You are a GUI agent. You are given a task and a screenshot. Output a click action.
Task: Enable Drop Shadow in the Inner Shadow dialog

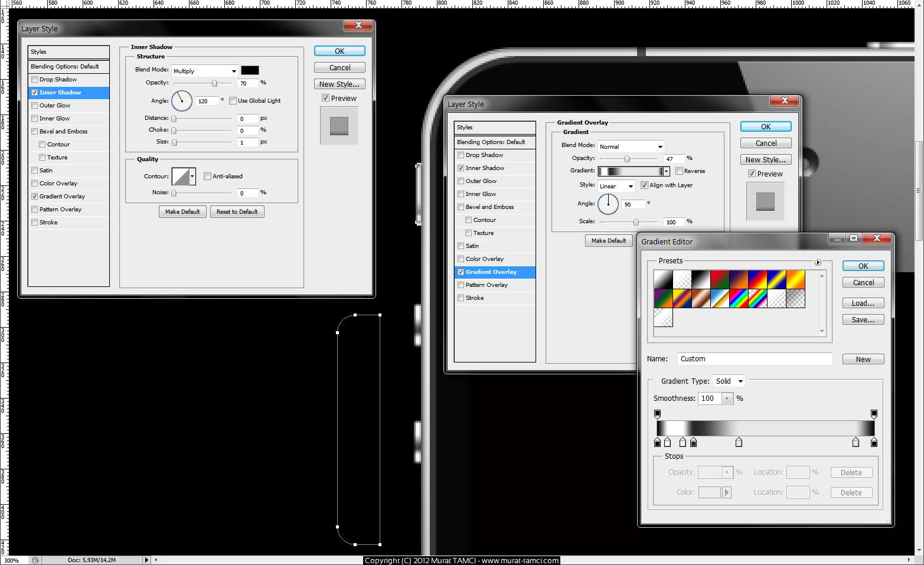(x=34, y=80)
